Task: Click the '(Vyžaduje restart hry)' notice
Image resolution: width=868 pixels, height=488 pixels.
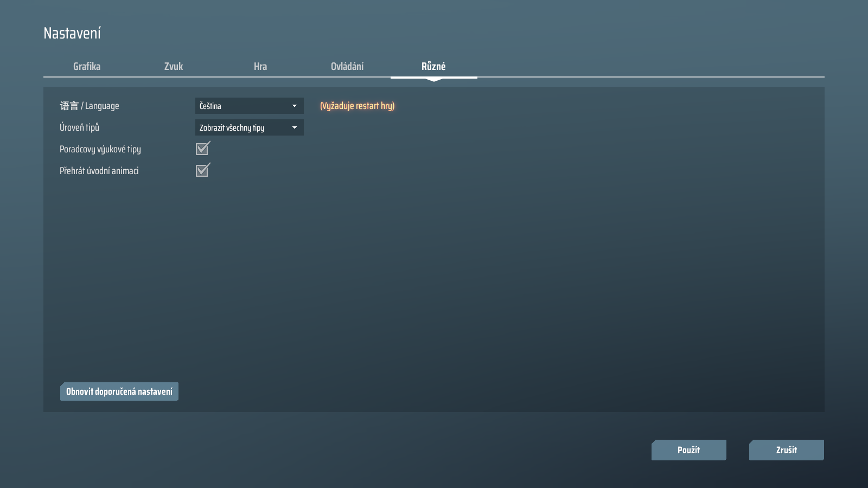Action: click(x=357, y=106)
